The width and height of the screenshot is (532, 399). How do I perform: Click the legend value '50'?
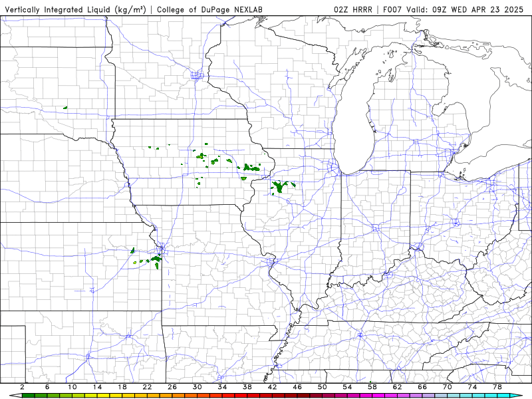(x=323, y=387)
